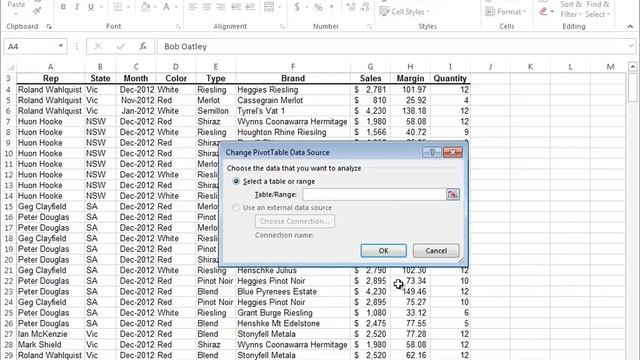Image resolution: width=640 pixels, height=360 pixels.
Task: Click OK in Change PivotTable Data Source
Action: [x=383, y=251]
